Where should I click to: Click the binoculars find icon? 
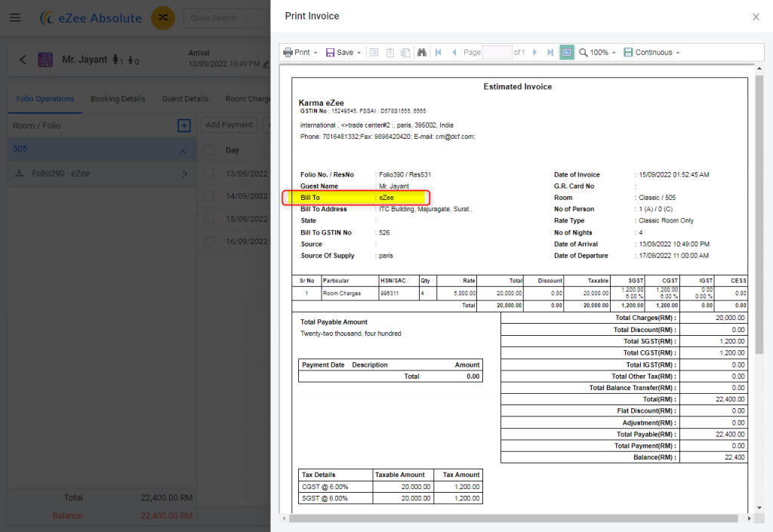point(421,52)
